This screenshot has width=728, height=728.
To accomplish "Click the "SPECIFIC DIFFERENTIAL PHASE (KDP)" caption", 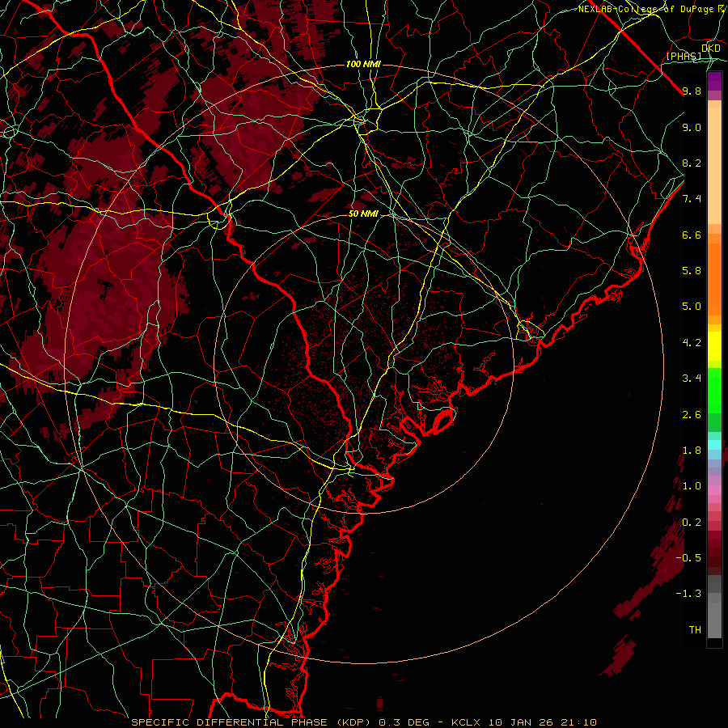I will click(x=253, y=722).
